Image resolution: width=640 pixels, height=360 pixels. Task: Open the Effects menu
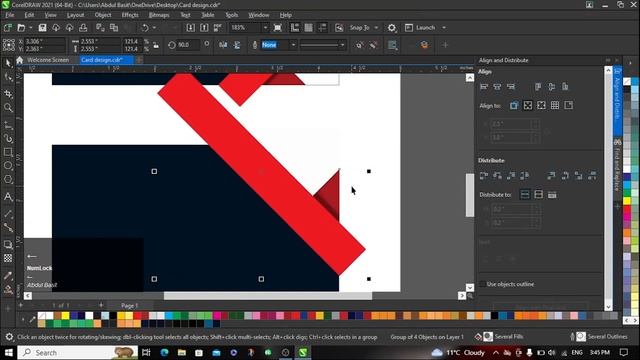tap(130, 15)
